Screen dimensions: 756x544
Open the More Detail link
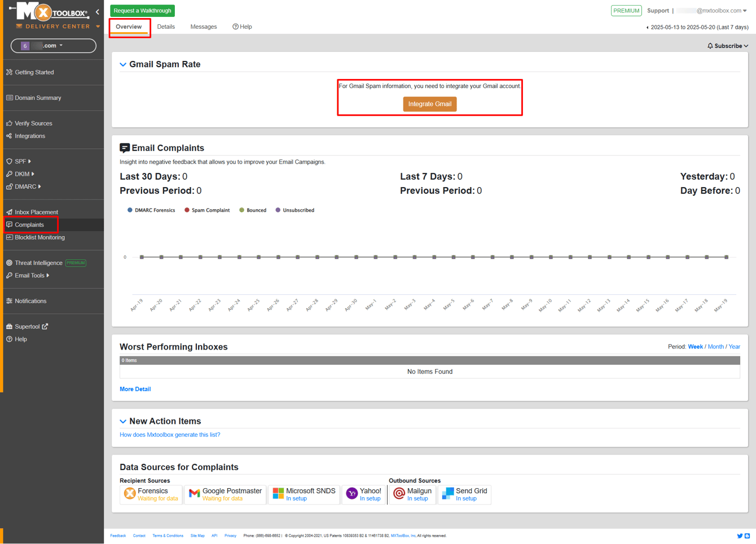135,389
